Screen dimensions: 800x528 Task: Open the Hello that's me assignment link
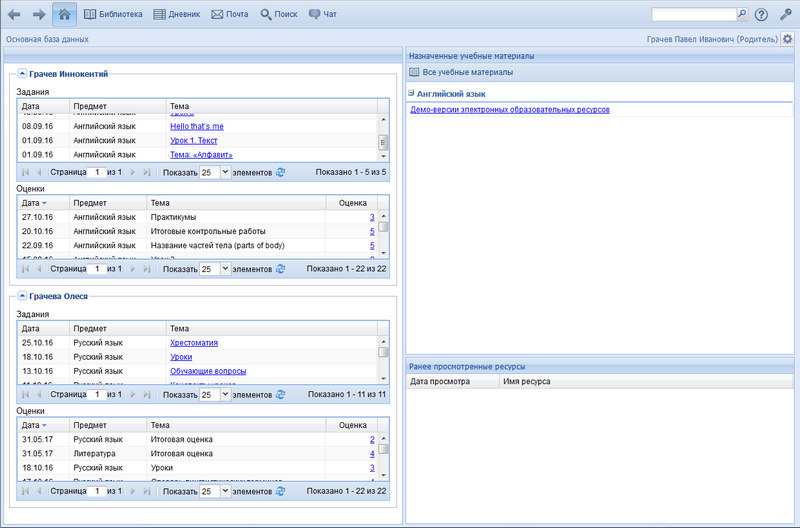click(197, 126)
